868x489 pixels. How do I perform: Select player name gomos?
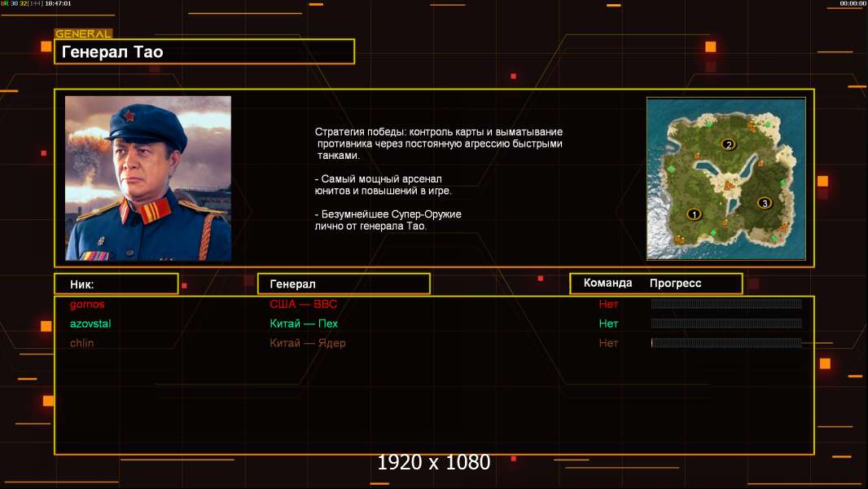pyautogui.click(x=87, y=304)
